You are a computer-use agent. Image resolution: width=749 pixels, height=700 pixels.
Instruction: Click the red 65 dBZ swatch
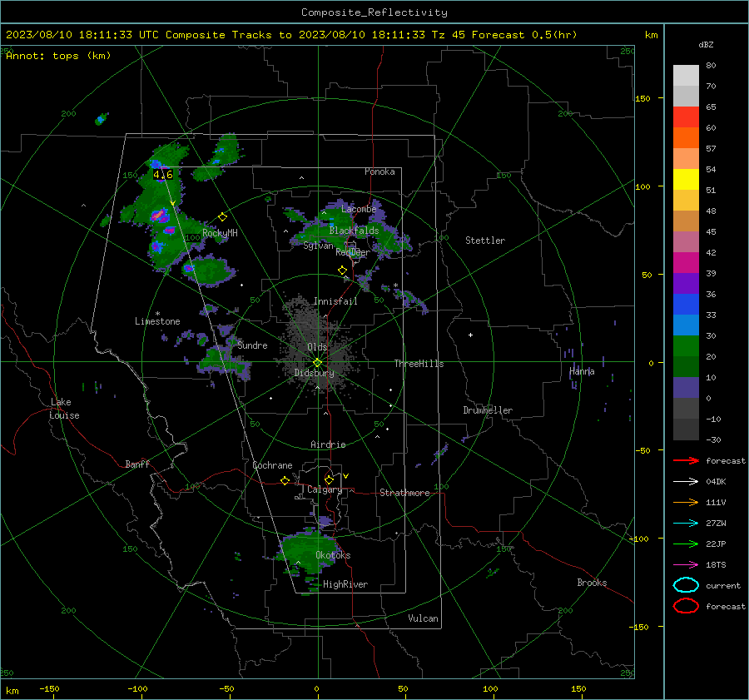point(686,117)
